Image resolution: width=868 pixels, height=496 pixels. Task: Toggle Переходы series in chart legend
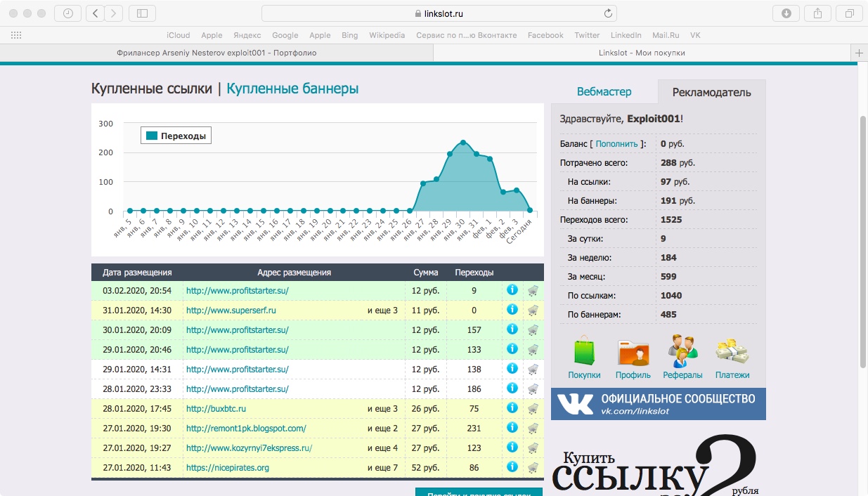pos(176,136)
